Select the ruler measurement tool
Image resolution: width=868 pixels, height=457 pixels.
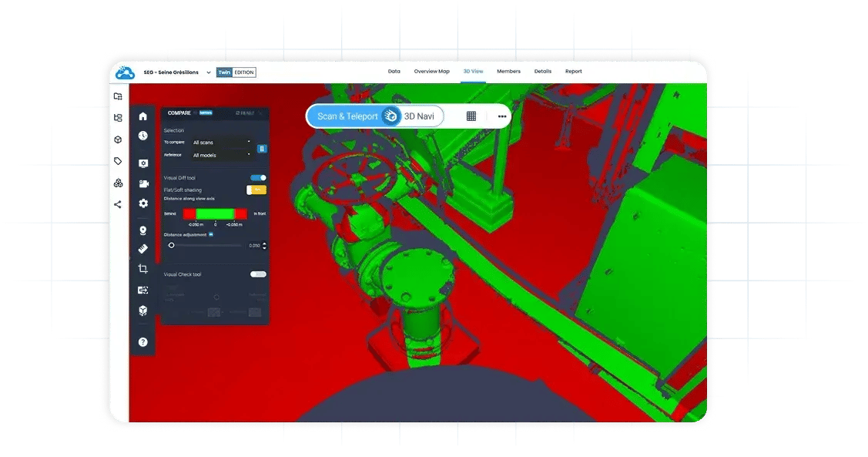[x=142, y=249]
